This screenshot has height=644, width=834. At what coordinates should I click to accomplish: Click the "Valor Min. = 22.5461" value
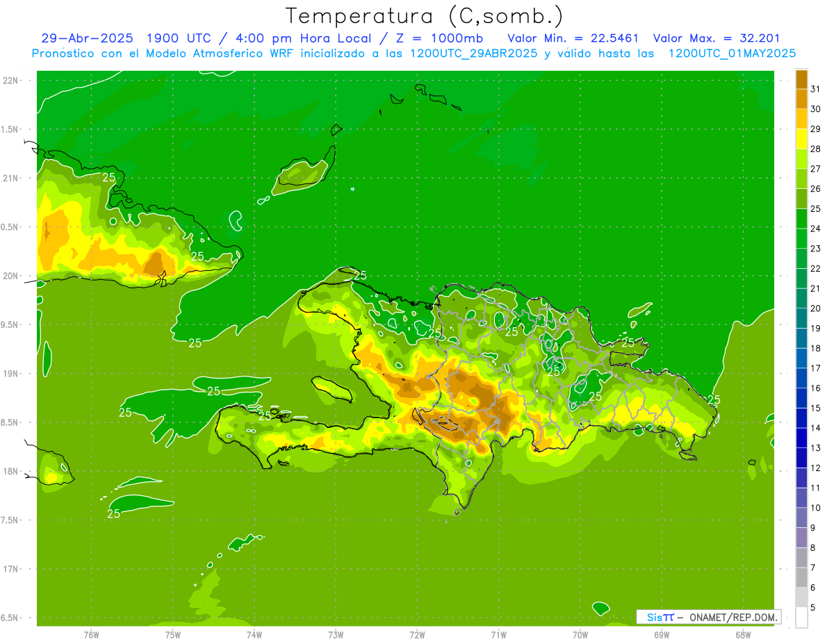[x=573, y=38]
